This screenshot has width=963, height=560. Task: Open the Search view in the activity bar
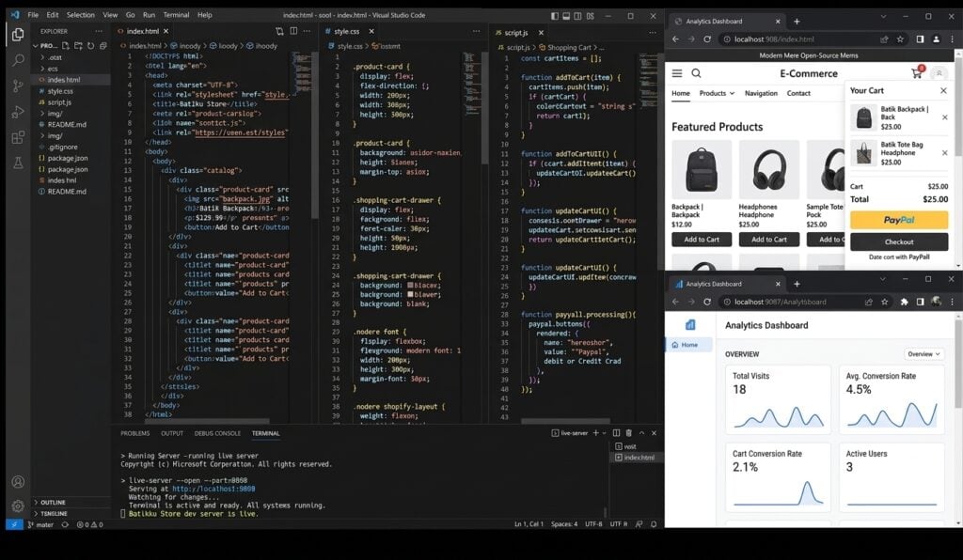pos(18,60)
